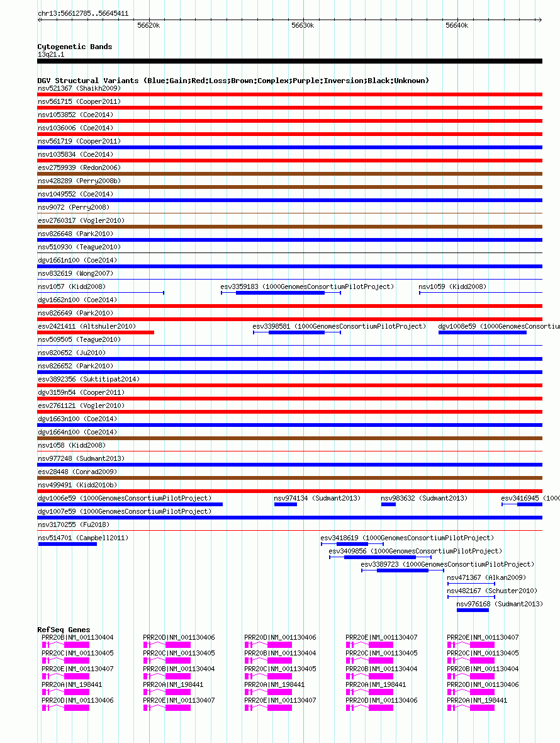Open variant nsv826649 (Park2010)

click(76, 313)
